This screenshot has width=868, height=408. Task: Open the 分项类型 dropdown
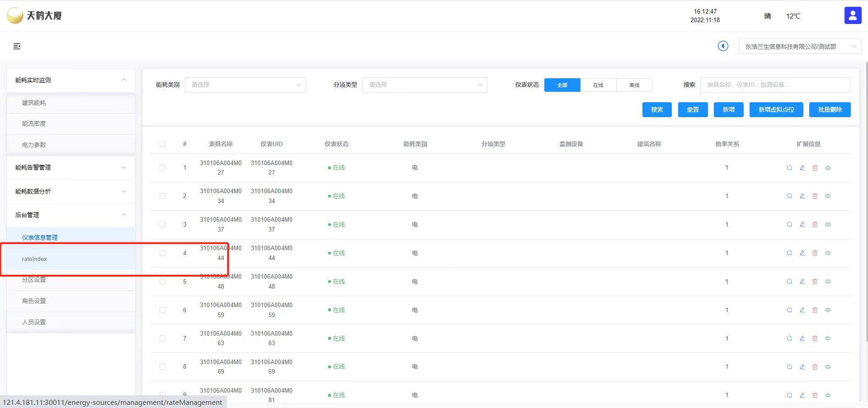tap(425, 85)
